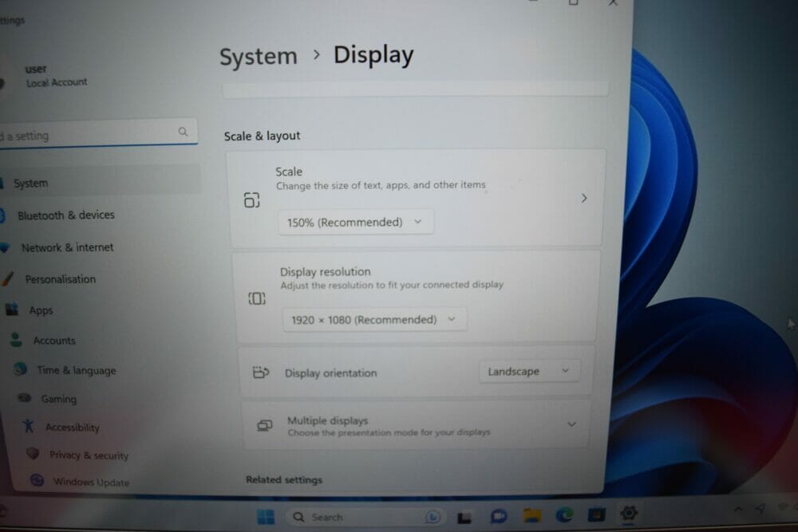This screenshot has width=798, height=532.
Task: Click the Display resolution icon
Action: tap(257, 298)
